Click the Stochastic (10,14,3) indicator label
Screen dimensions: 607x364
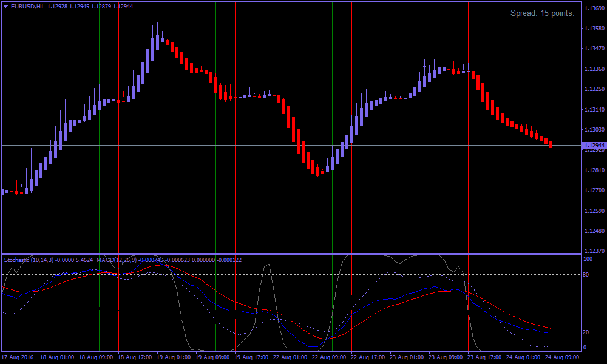pos(29,260)
